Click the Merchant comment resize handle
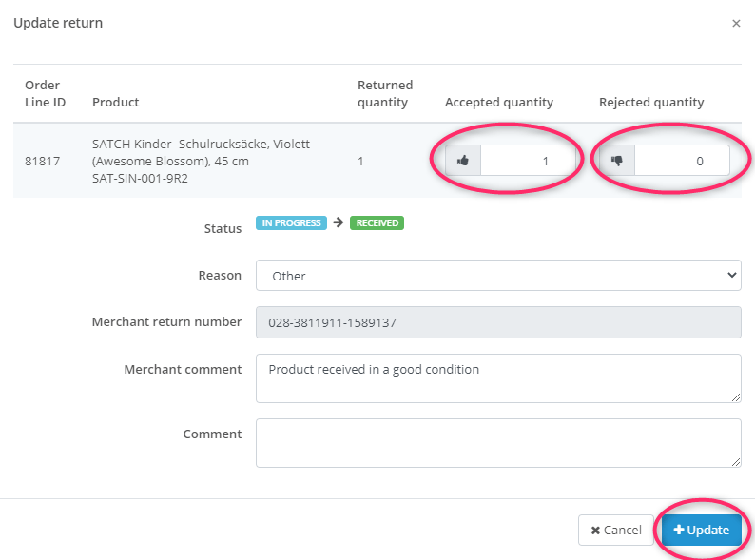This screenshot has width=755, height=560. coord(736,397)
